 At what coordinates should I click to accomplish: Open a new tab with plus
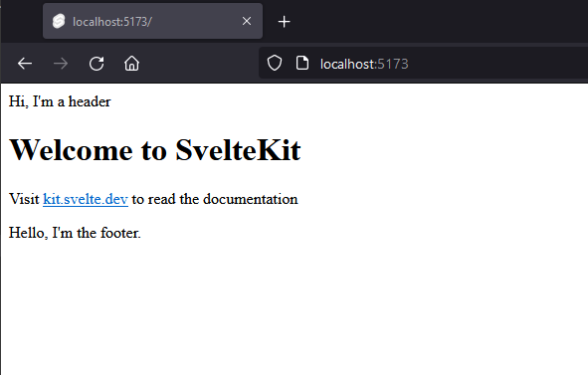[284, 21]
